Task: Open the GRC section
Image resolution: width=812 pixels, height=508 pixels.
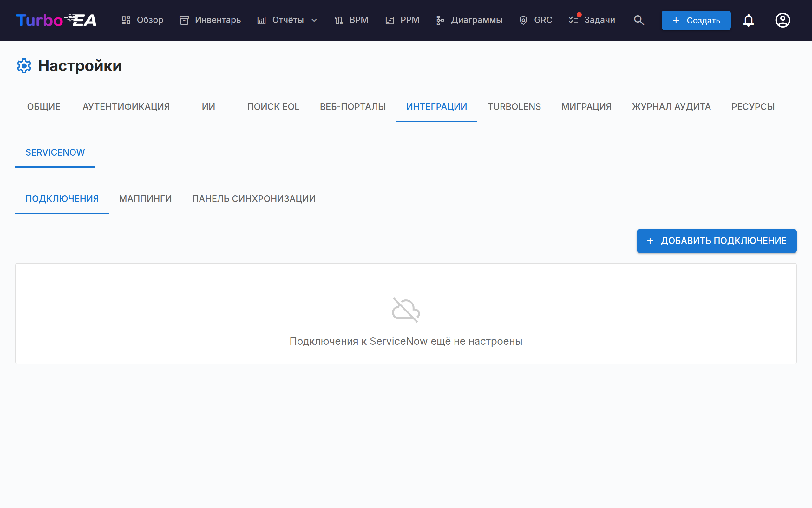Action: (543, 20)
